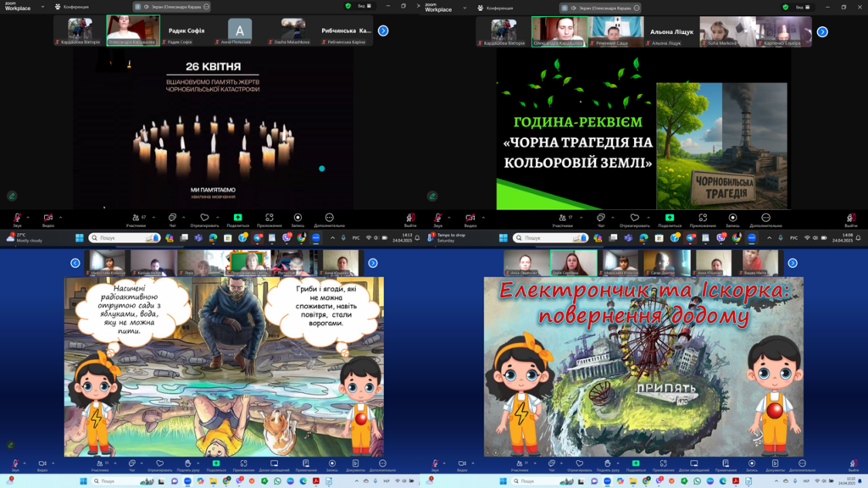Unmute microphone in top-right Zoom window

click(x=438, y=219)
